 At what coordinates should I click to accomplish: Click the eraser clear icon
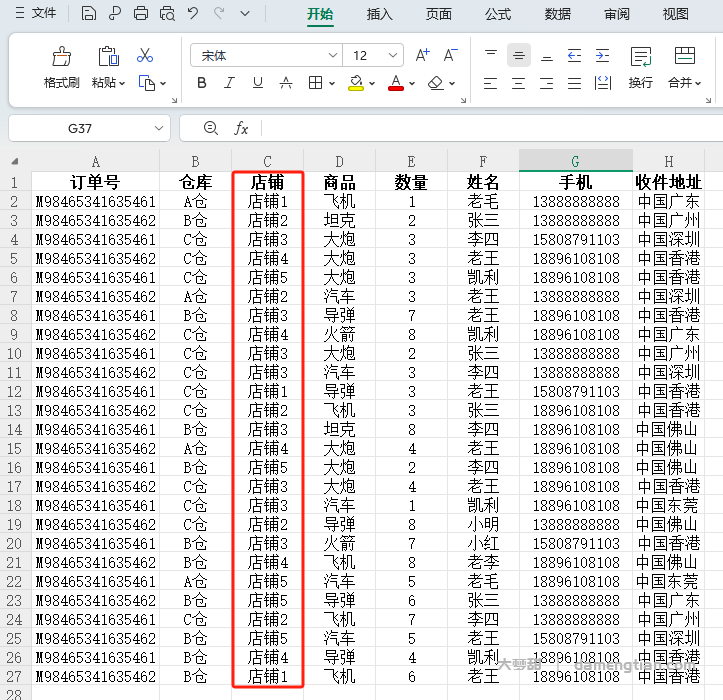click(x=436, y=83)
